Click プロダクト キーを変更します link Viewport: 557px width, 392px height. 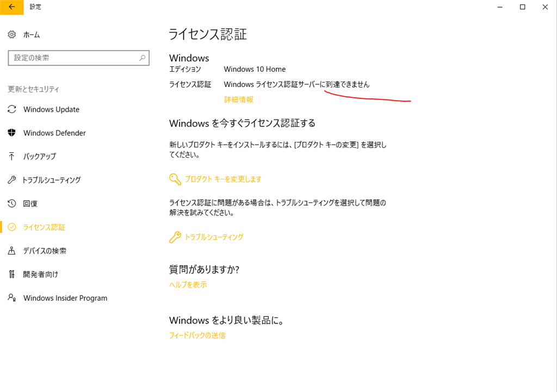point(223,179)
